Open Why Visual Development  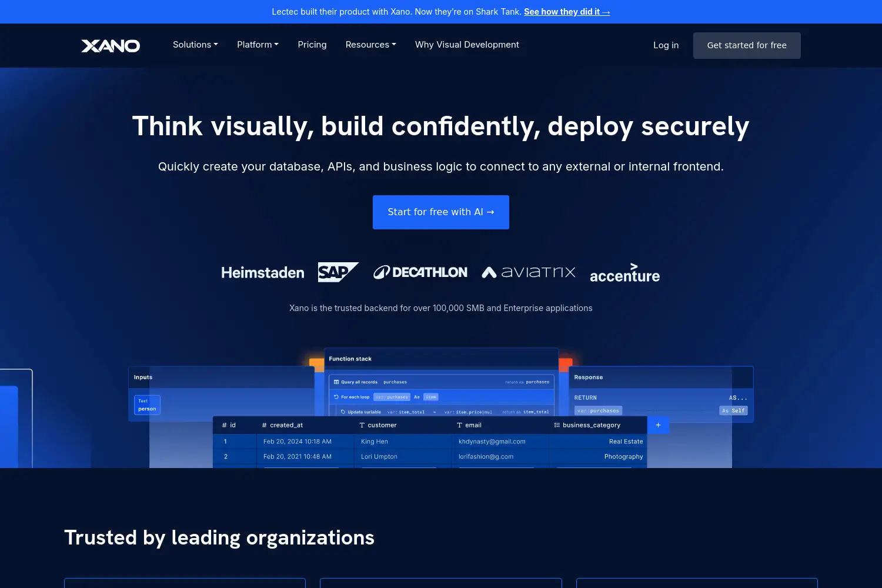[467, 45]
